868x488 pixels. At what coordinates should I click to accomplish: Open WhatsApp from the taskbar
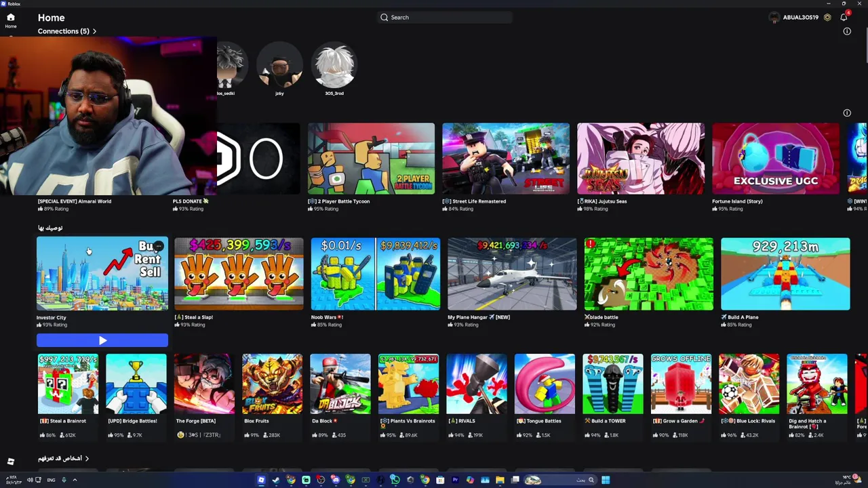(395, 480)
